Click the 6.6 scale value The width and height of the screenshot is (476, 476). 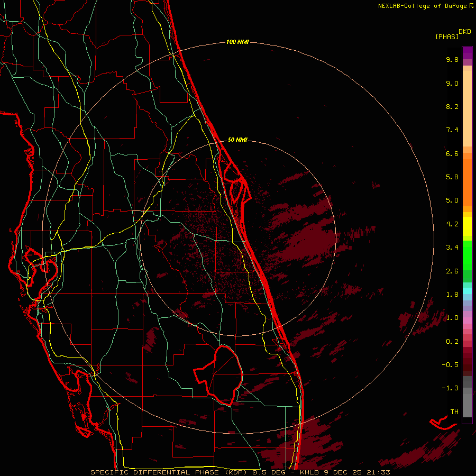point(452,153)
